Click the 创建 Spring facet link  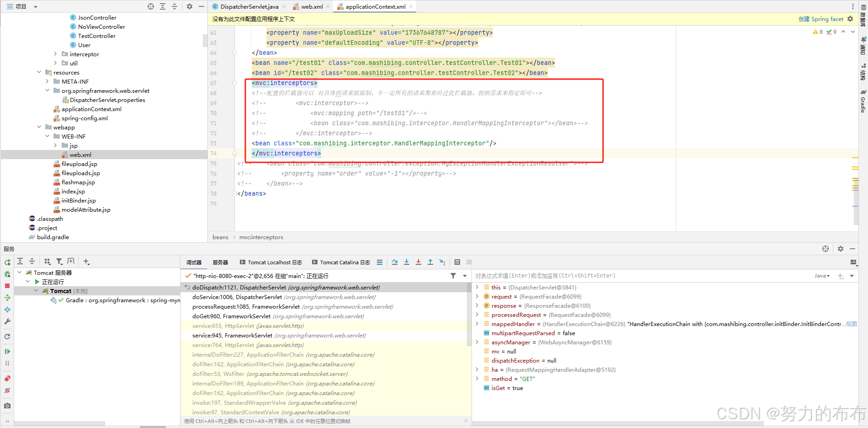pyautogui.click(x=821, y=19)
